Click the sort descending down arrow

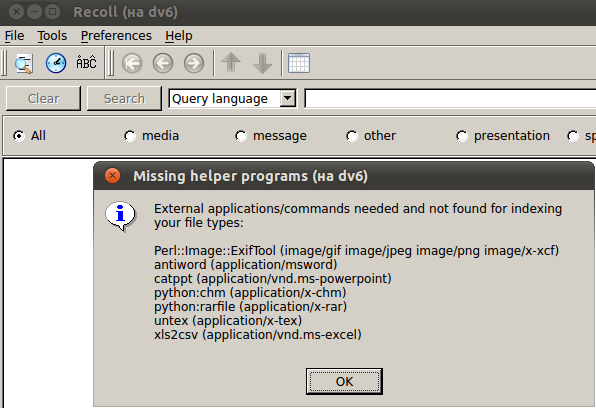(x=262, y=63)
